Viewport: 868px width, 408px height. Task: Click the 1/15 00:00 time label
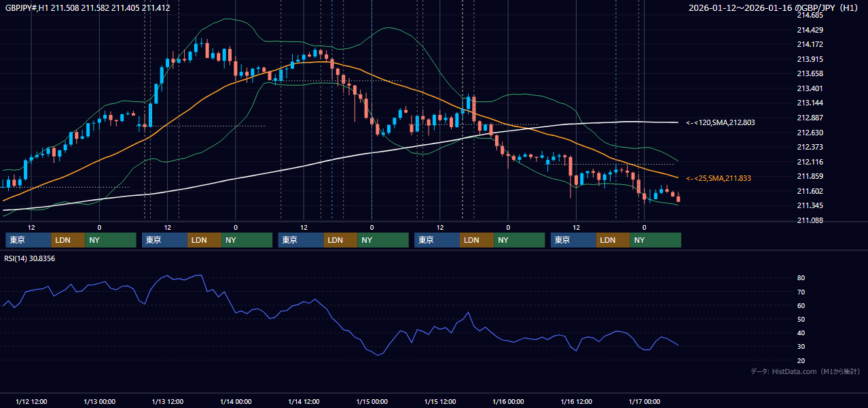click(372, 402)
